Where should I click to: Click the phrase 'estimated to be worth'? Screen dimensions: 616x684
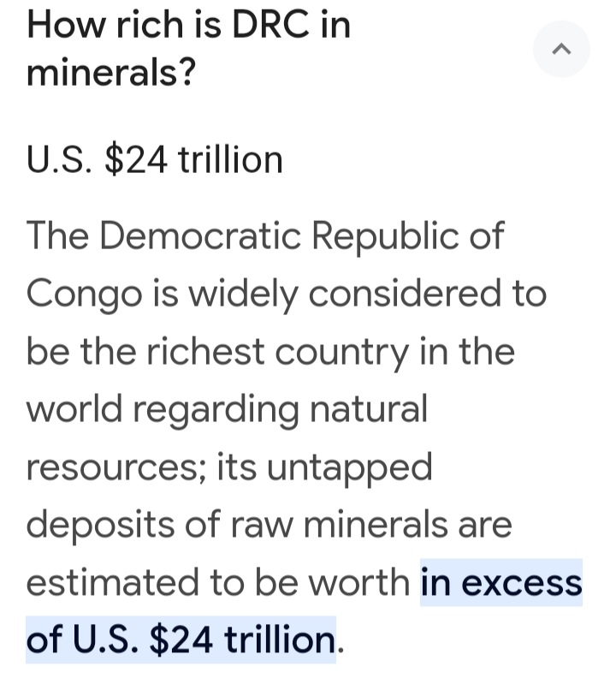(218, 582)
